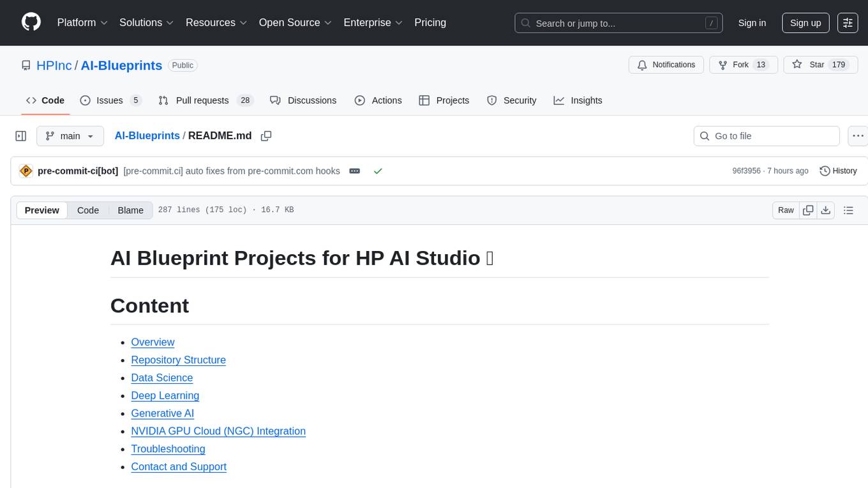868x488 pixels.
Task: Select the Preview view
Action: point(42,210)
